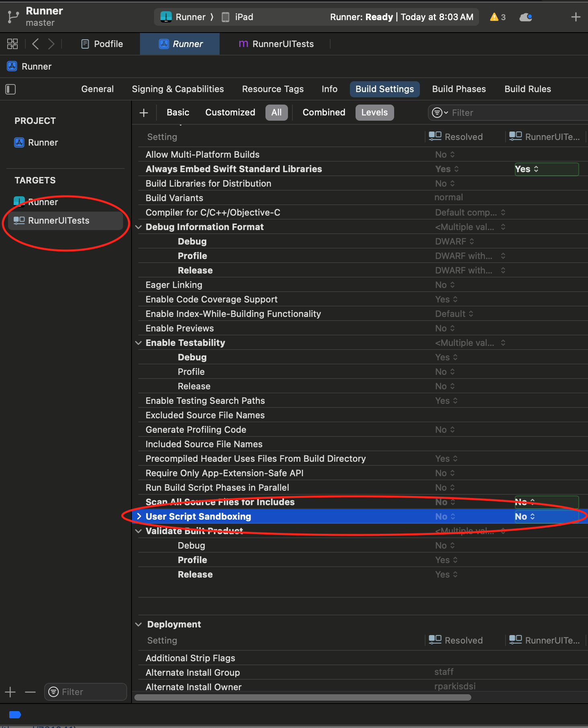The height and width of the screenshot is (728, 588).
Task: Switch to the Runner editor tab
Action: tap(180, 44)
